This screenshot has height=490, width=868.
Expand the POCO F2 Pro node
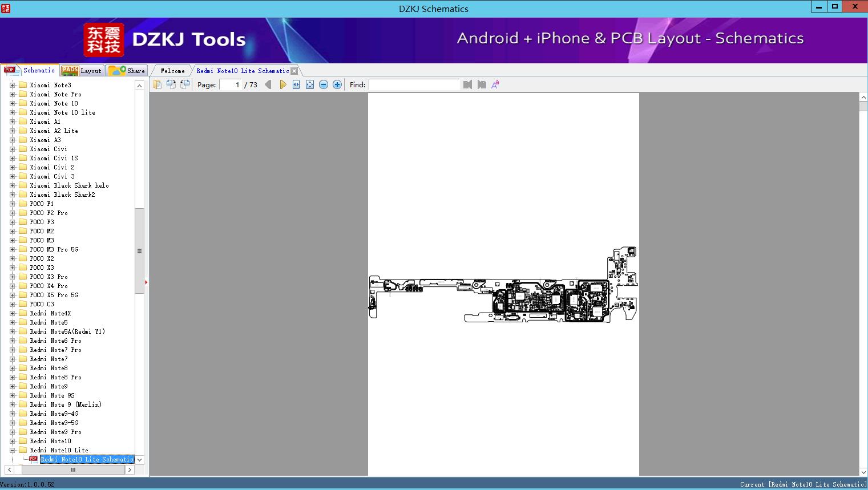[12, 213]
